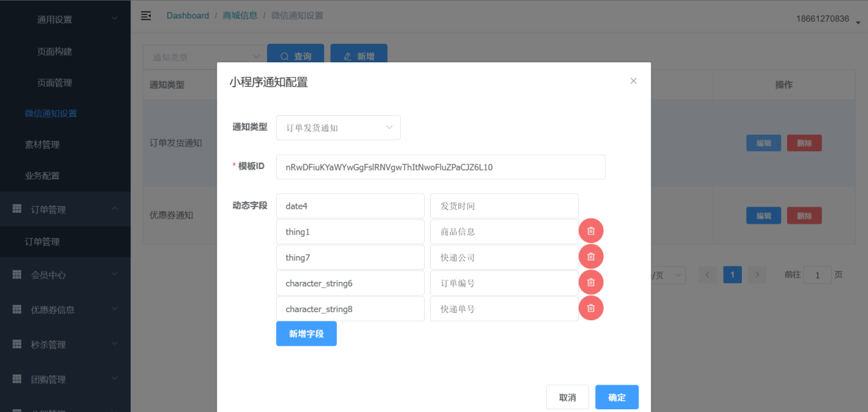868x412 pixels.
Task: Remove the character_string6 field row
Action: (x=591, y=283)
